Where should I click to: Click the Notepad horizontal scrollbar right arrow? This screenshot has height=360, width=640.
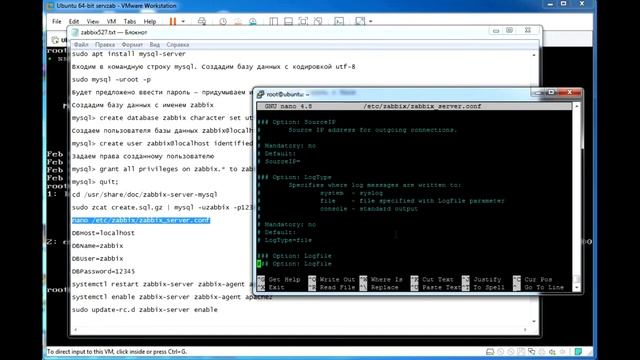(525, 329)
